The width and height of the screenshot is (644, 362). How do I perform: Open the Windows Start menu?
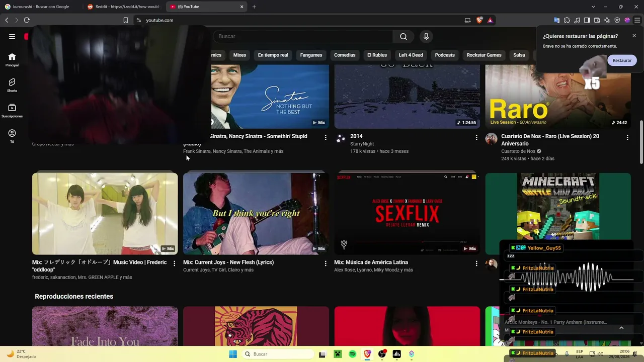233,354
